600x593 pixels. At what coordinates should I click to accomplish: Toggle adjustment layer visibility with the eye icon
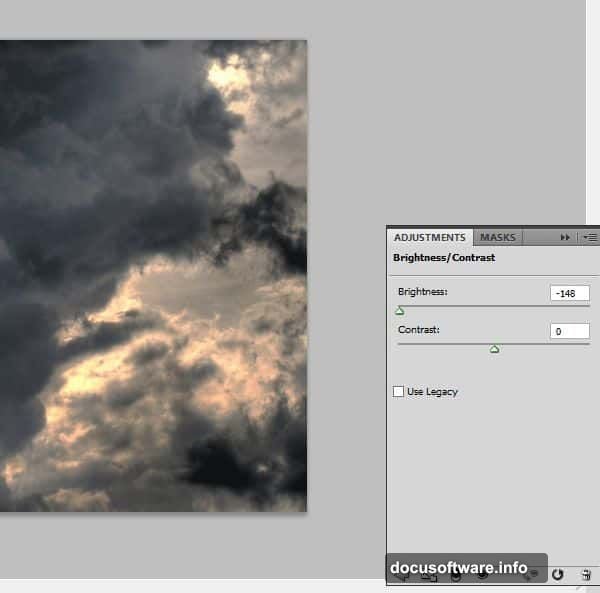coord(482,576)
